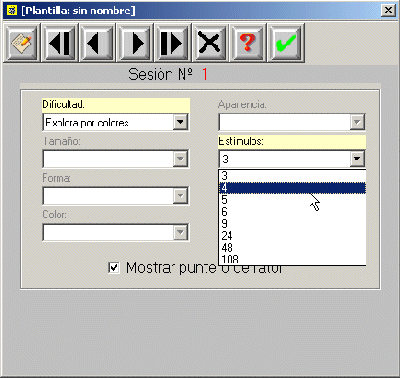Confirm with the green checkmark button

pos(286,43)
